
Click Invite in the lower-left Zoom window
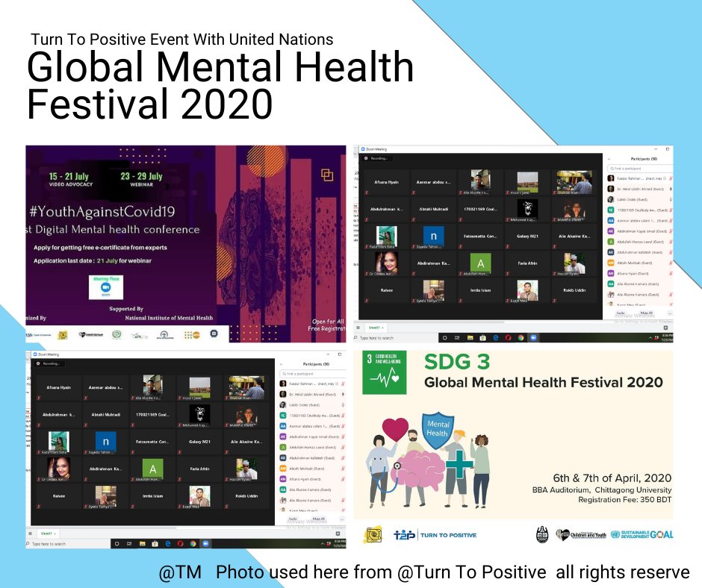pos(293,519)
